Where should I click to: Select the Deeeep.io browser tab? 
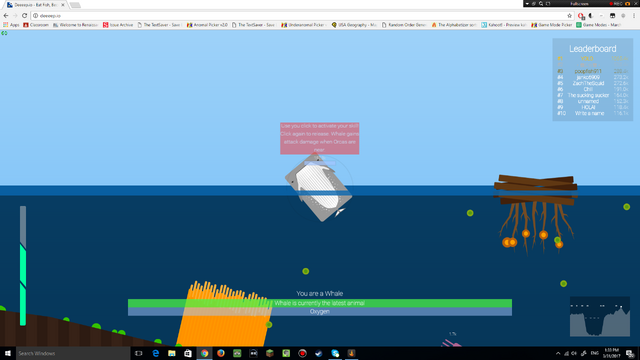click(35, 5)
